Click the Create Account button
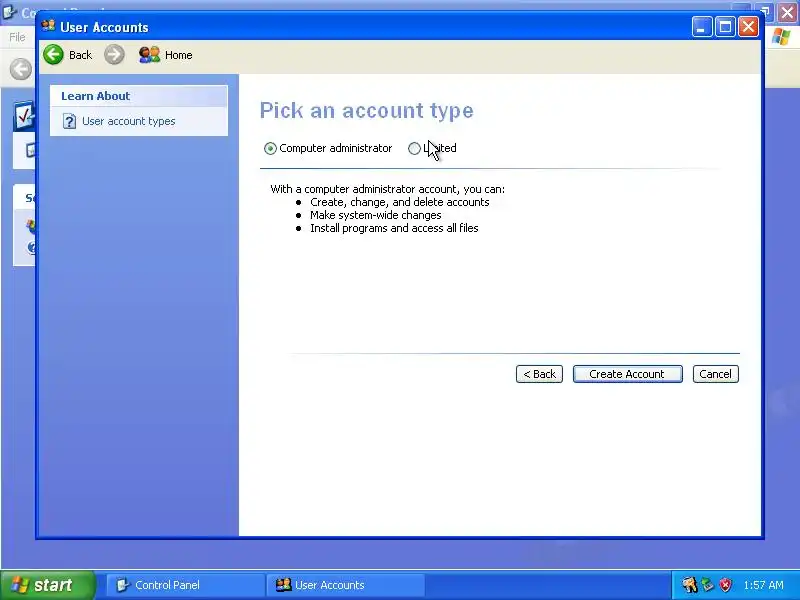800x600 pixels. (x=628, y=374)
